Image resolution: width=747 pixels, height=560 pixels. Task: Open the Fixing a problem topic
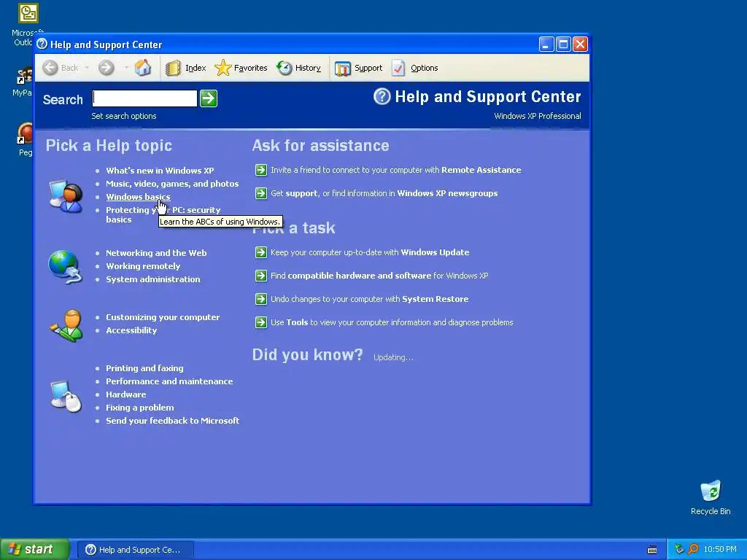[x=139, y=408]
